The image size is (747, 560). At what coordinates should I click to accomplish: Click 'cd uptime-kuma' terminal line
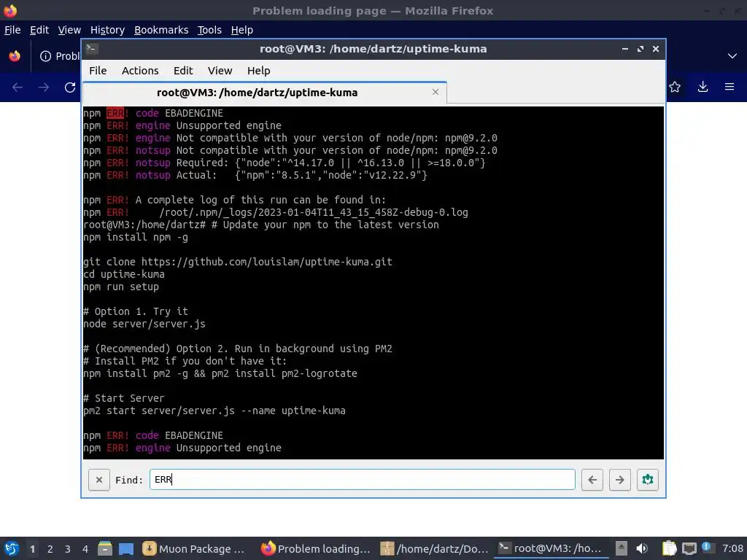124,274
